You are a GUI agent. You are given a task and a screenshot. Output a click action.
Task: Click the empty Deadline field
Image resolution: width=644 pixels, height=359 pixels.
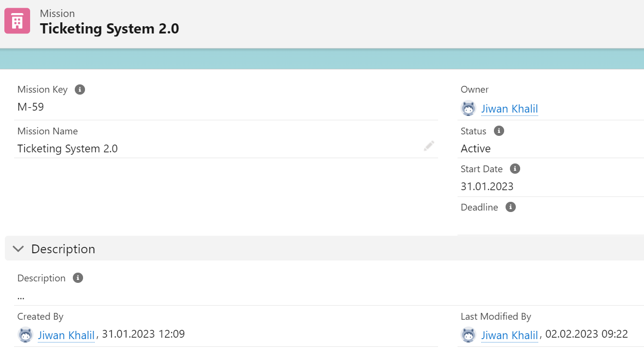click(x=534, y=224)
